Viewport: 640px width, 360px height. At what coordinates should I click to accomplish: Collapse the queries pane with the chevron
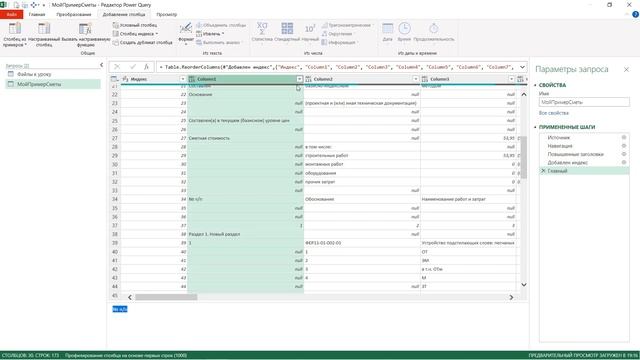coord(101,65)
